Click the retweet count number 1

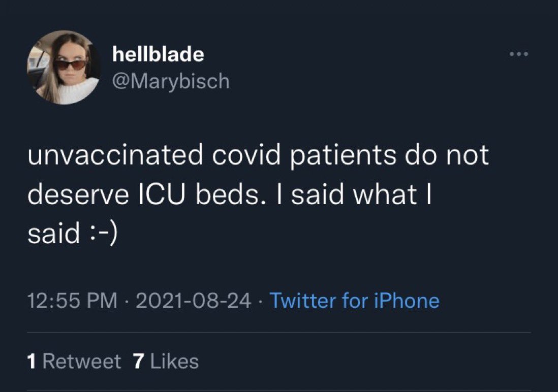pyautogui.click(x=32, y=362)
